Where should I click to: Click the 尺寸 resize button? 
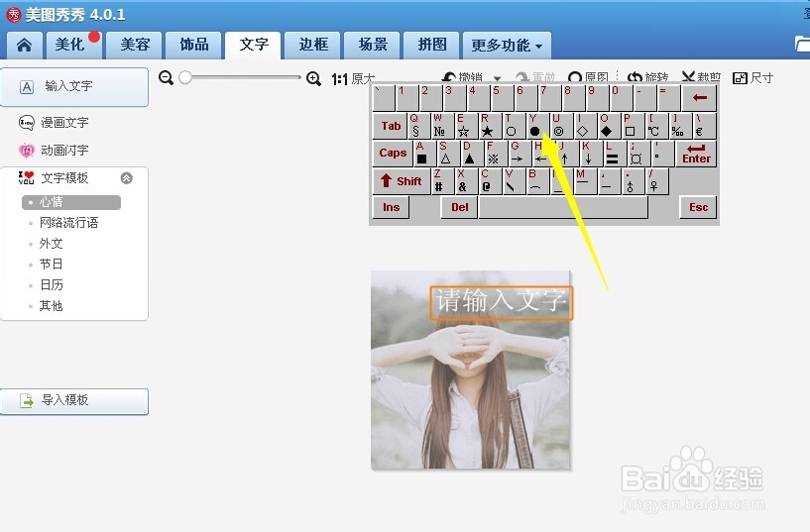tap(753, 78)
